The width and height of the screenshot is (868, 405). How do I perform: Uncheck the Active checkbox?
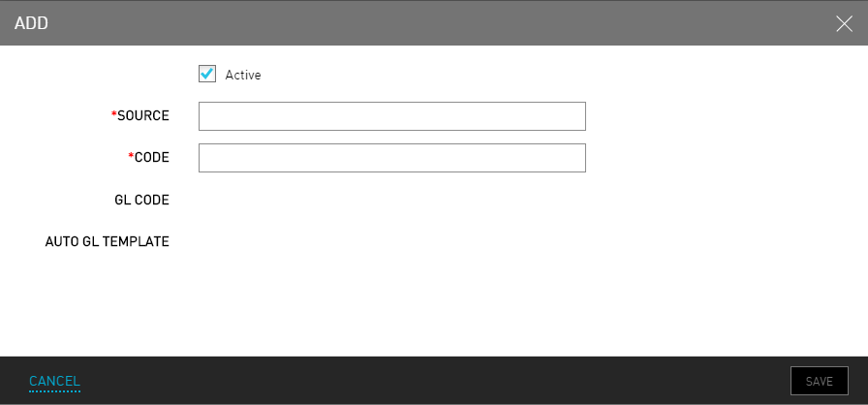[x=207, y=74]
